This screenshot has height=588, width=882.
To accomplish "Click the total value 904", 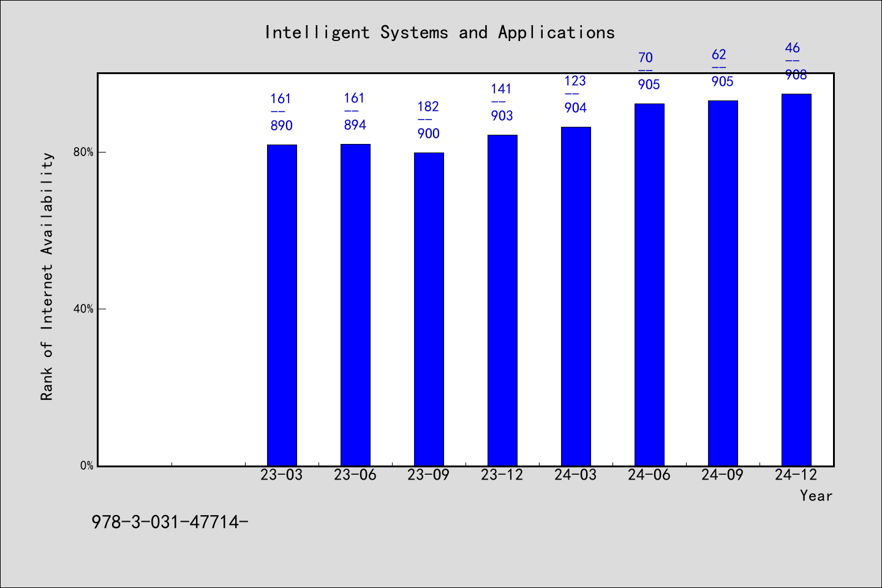I will pyautogui.click(x=576, y=108).
